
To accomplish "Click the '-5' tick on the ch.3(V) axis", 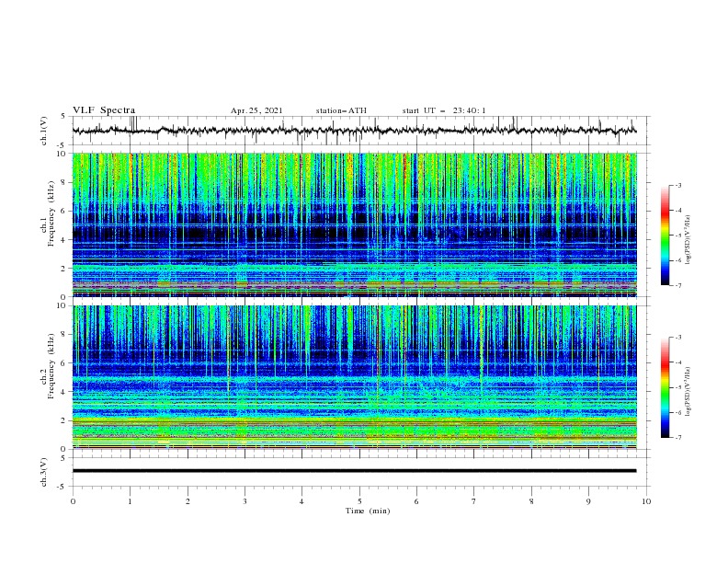I will coord(63,487).
